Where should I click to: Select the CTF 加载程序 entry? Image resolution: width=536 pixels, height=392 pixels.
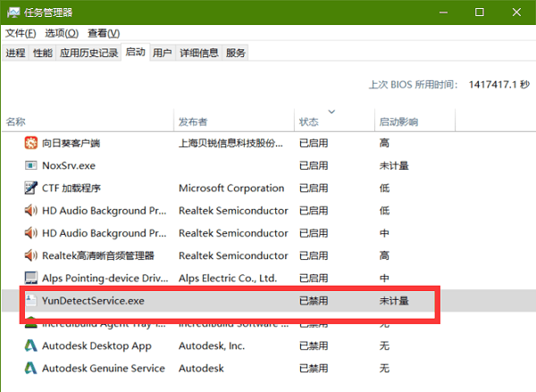click(71, 188)
